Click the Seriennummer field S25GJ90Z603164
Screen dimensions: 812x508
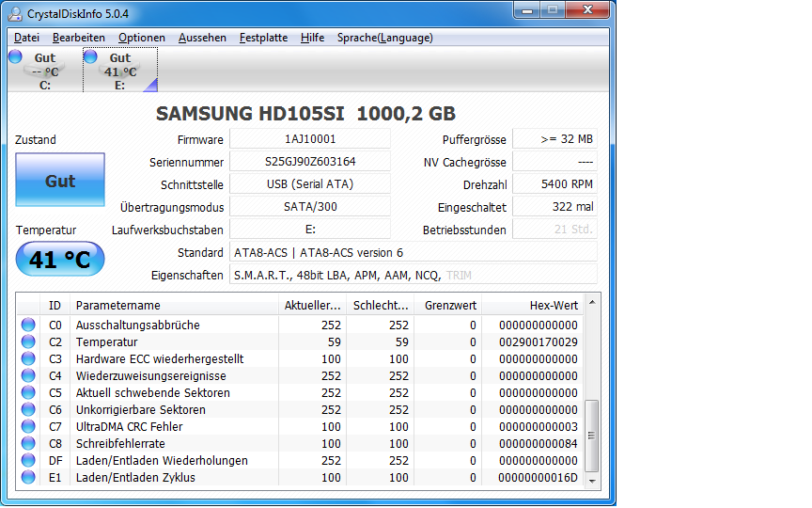tap(310, 162)
